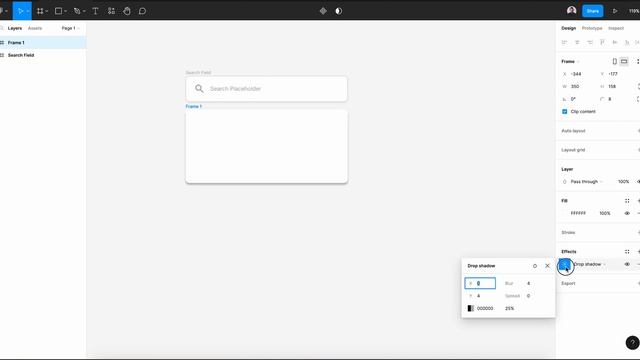Open Pen tool options dropdown arrow
Screen dimensions: 640x360
84,11
